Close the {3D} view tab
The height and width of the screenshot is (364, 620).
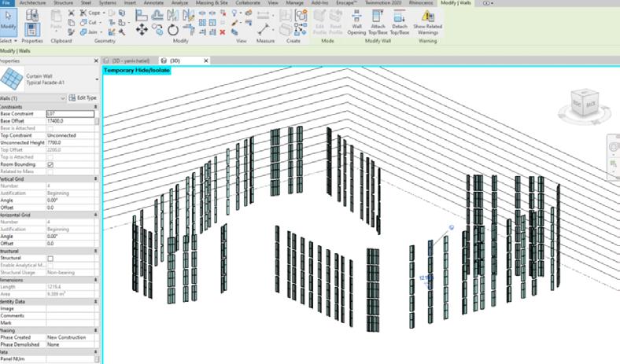(205, 61)
